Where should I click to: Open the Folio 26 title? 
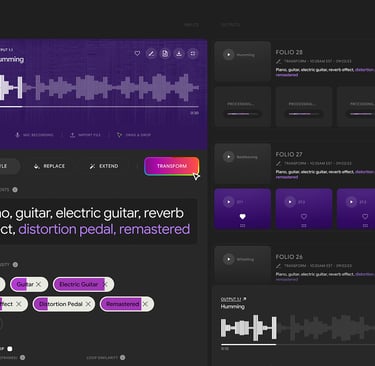point(289,257)
